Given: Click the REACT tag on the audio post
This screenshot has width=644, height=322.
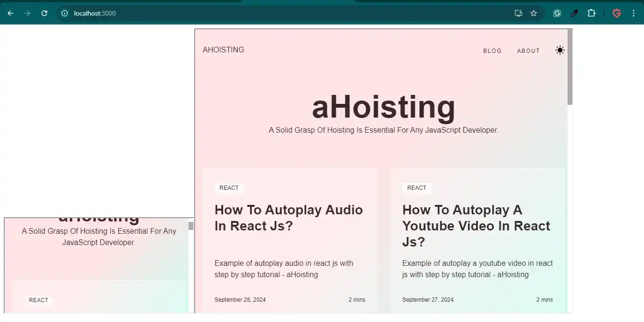Looking at the screenshot, I should [229, 188].
